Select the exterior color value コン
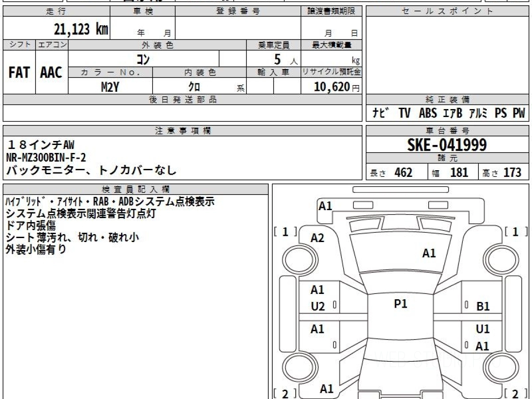Image resolution: width=532 pixels, height=399 pixels. point(143,59)
